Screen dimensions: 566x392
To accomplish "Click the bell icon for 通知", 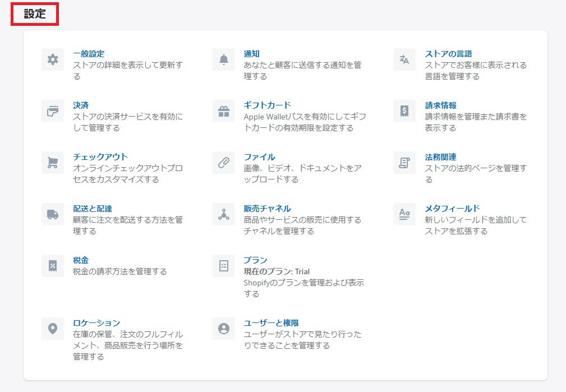I will tap(223, 59).
